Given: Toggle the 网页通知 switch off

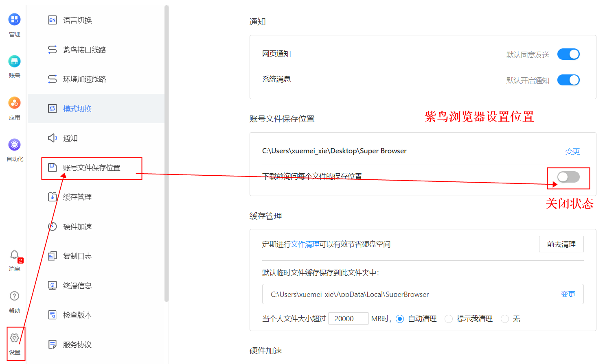Looking at the screenshot, I should coord(568,54).
